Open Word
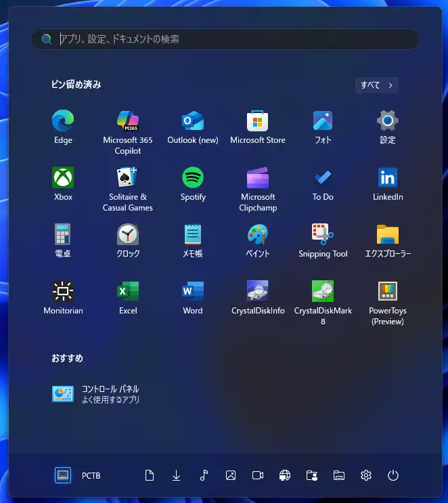 (x=193, y=297)
